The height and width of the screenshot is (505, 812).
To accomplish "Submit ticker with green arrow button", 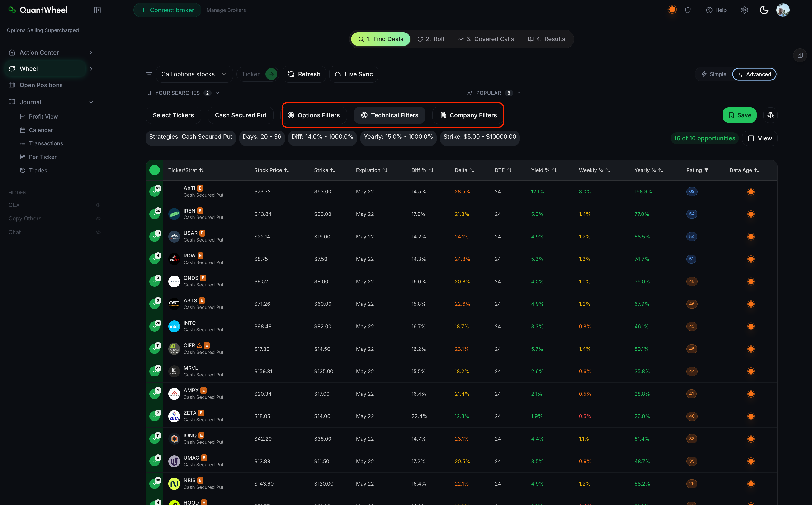I will pos(271,74).
